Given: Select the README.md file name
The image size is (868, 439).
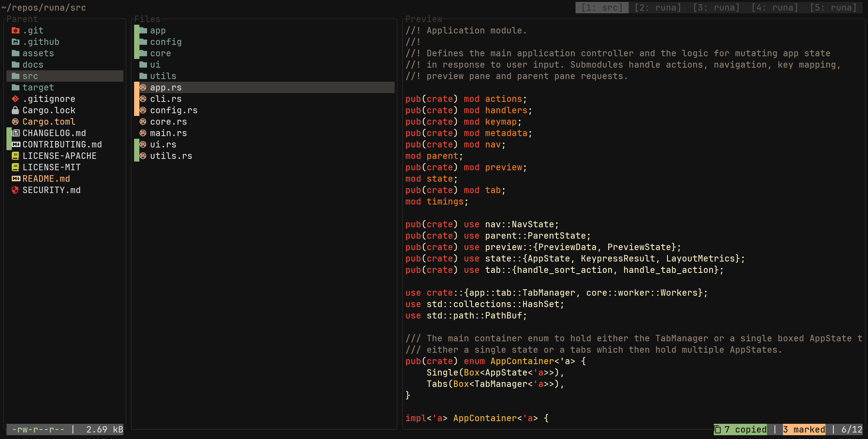Looking at the screenshot, I should pos(46,179).
